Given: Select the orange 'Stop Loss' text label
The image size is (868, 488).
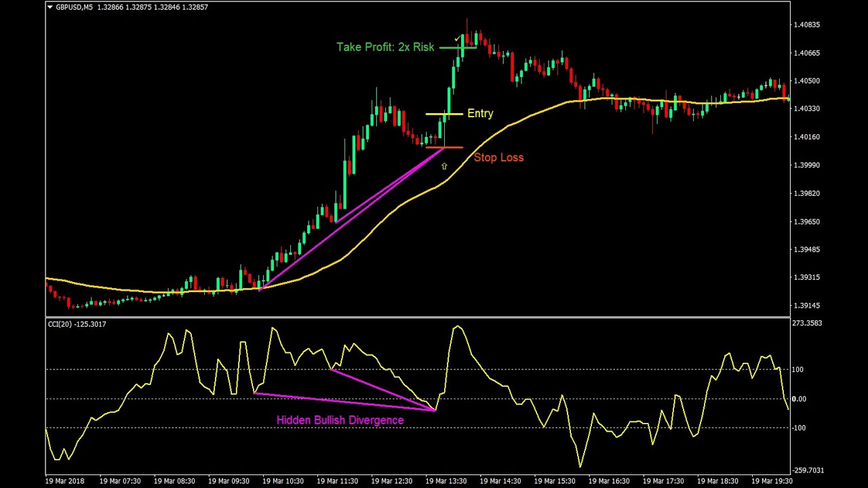Looking at the screenshot, I should coord(498,157).
